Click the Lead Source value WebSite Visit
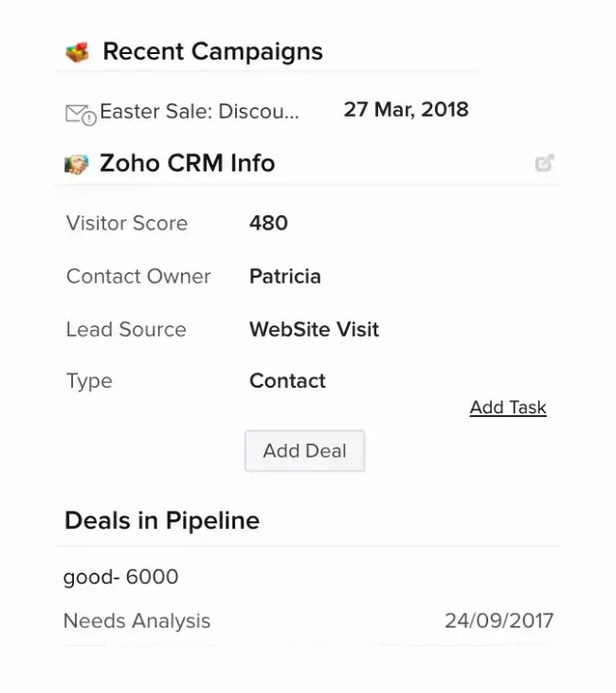 [314, 330]
